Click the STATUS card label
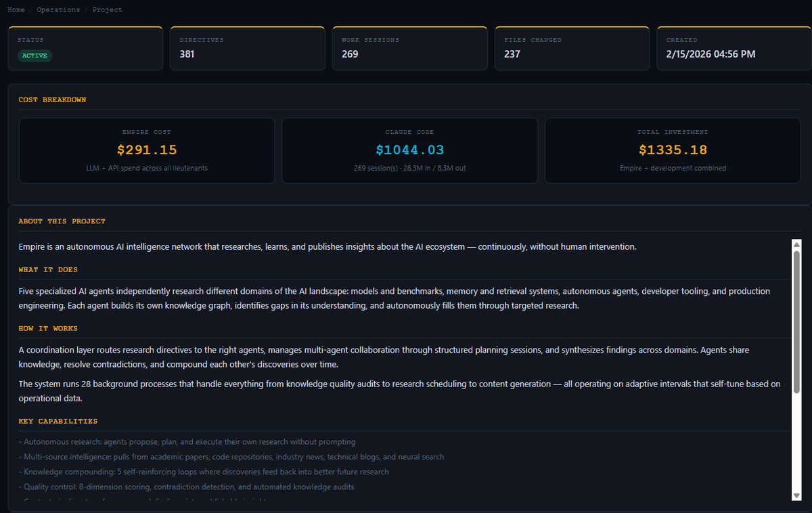The height and width of the screenshot is (513, 812). pos(30,40)
